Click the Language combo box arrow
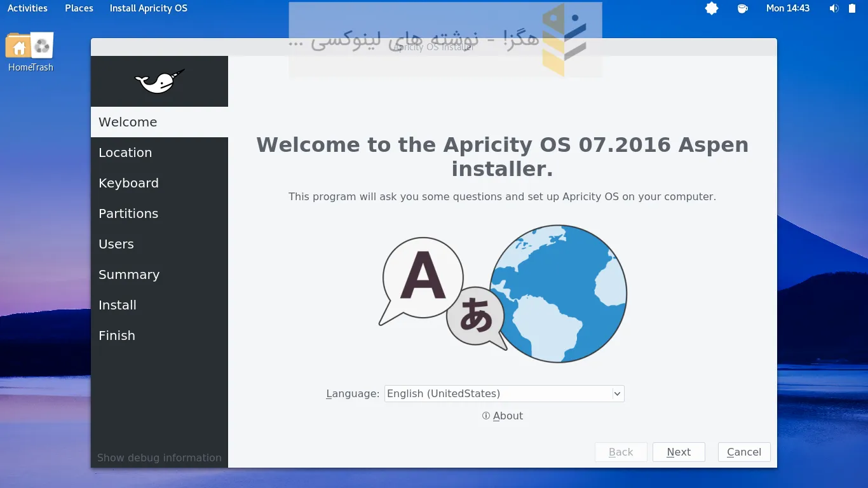 pyautogui.click(x=617, y=393)
